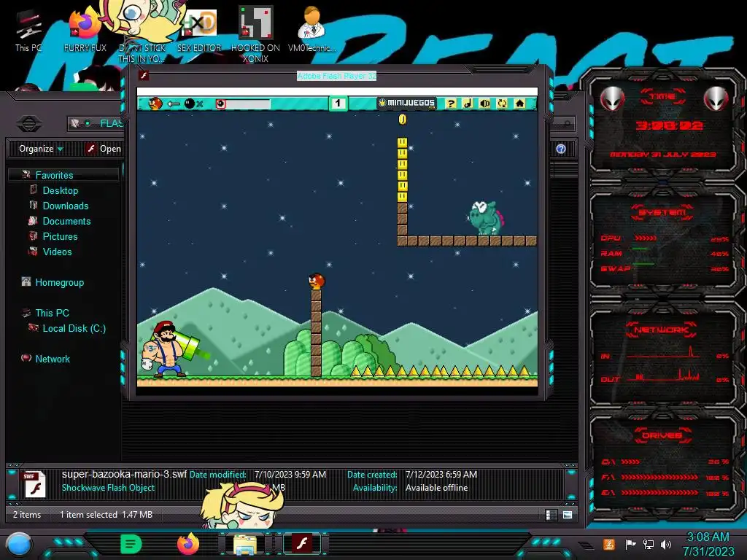Click super-bazooka-mario-3.swf file name
The height and width of the screenshot is (560, 747).
124,474
